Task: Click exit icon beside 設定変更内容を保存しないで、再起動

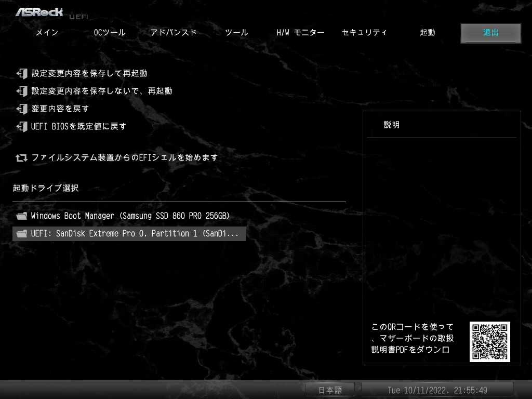Action: (x=22, y=91)
